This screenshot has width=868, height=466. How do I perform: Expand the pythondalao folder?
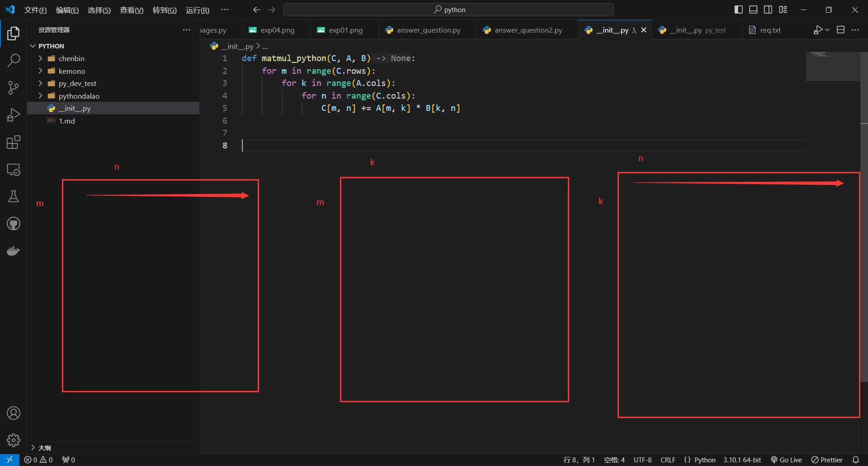point(79,96)
